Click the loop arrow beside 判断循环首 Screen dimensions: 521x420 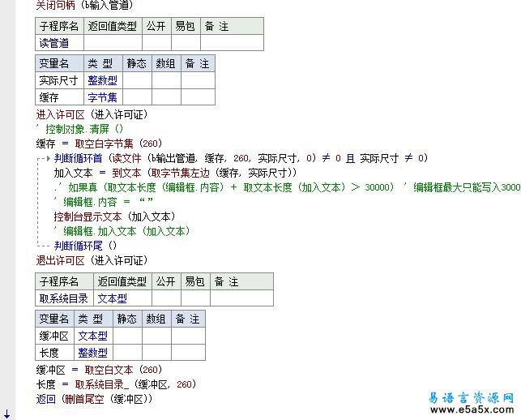click(x=48, y=159)
